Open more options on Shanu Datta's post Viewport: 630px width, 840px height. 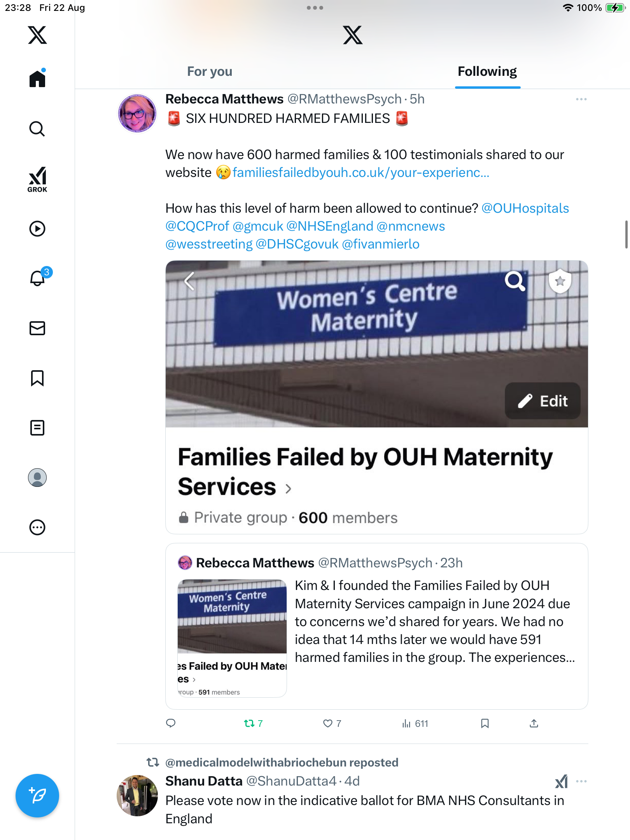pos(581,781)
